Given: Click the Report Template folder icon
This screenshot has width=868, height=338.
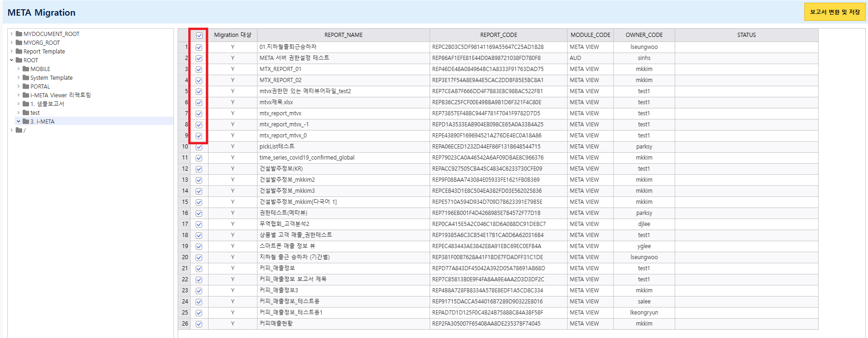Looking at the screenshot, I should [19, 51].
